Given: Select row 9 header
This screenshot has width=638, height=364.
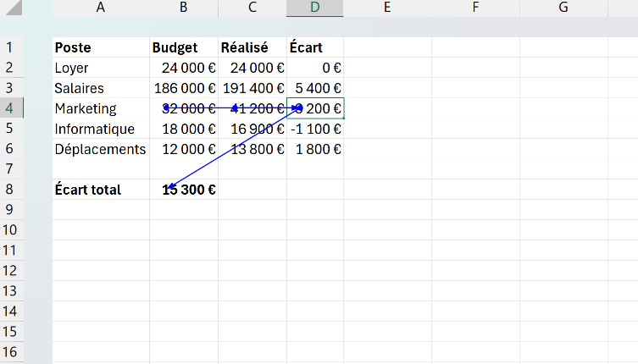Looking at the screenshot, I should 11,210.
